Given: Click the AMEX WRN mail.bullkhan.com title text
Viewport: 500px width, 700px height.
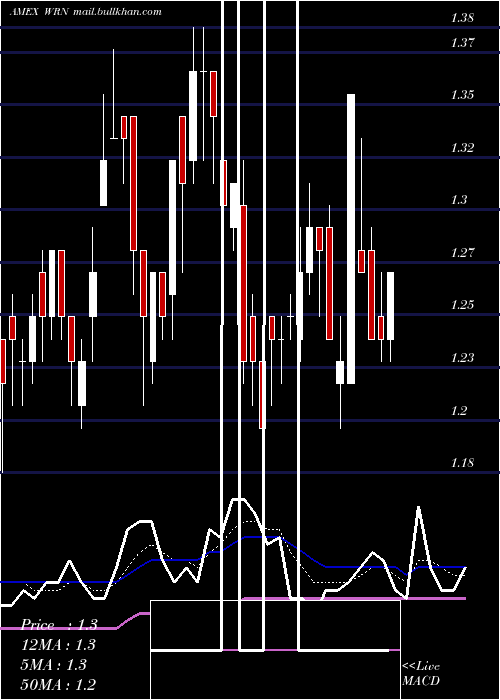Looking at the screenshot, I should point(85,12).
